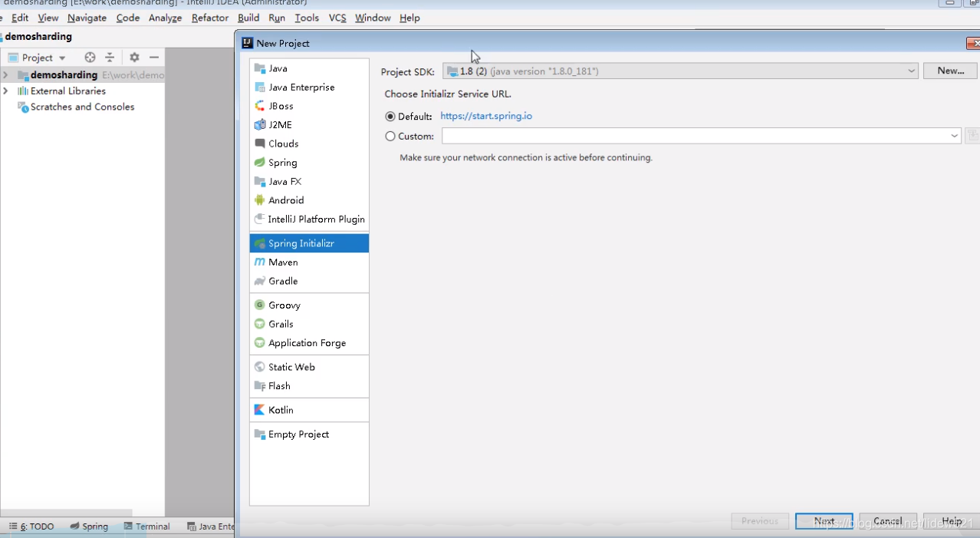Click the Scratches and Consoles icon

point(23,107)
